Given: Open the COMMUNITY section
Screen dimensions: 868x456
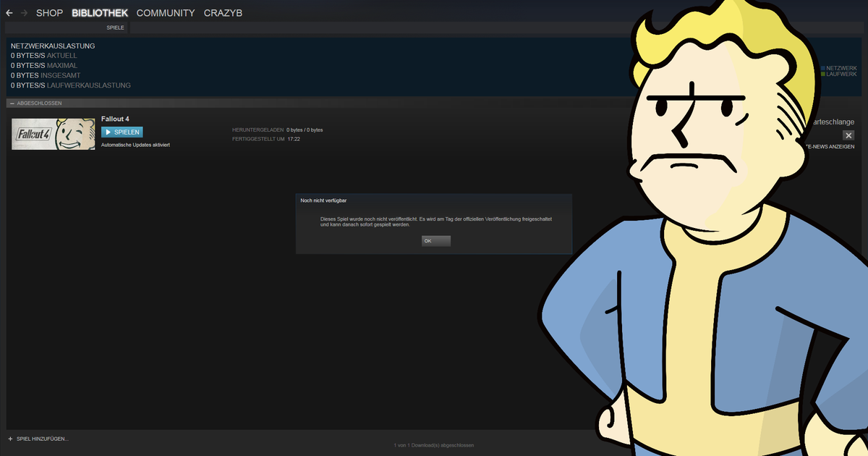Looking at the screenshot, I should 166,13.
